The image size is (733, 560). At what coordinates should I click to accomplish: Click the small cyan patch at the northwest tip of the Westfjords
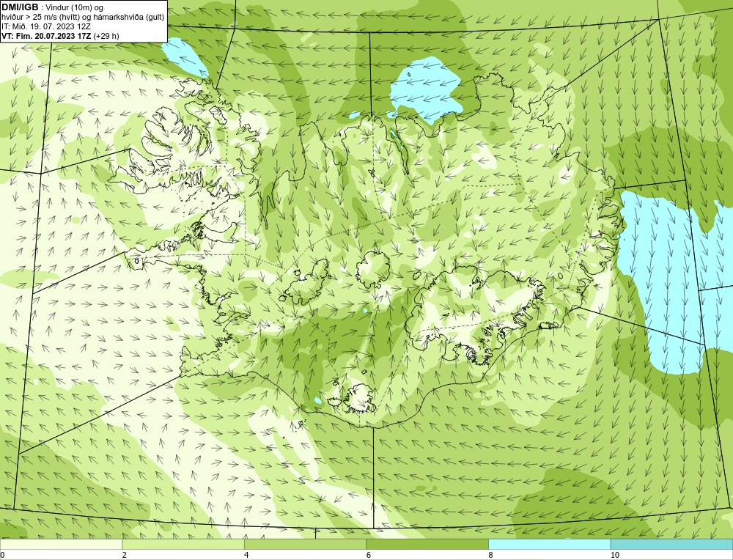point(186,56)
